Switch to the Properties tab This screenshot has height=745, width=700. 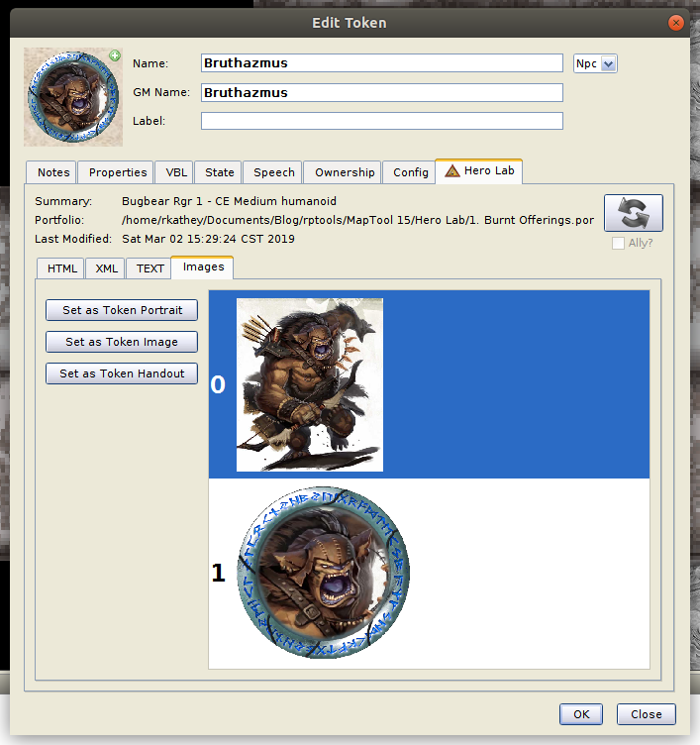point(118,172)
